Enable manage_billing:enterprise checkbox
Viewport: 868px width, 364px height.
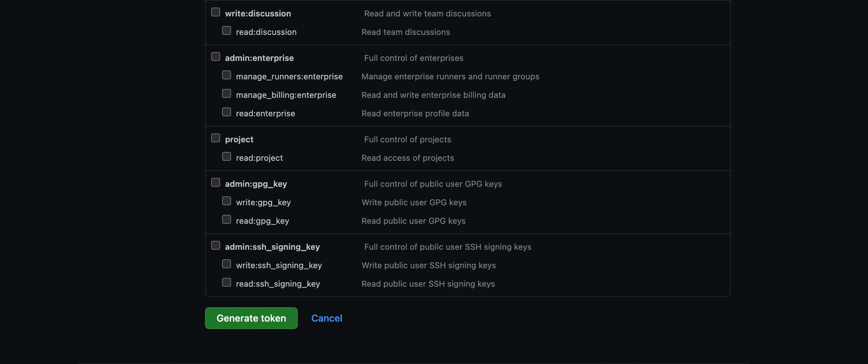pyautogui.click(x=227, y=94)
